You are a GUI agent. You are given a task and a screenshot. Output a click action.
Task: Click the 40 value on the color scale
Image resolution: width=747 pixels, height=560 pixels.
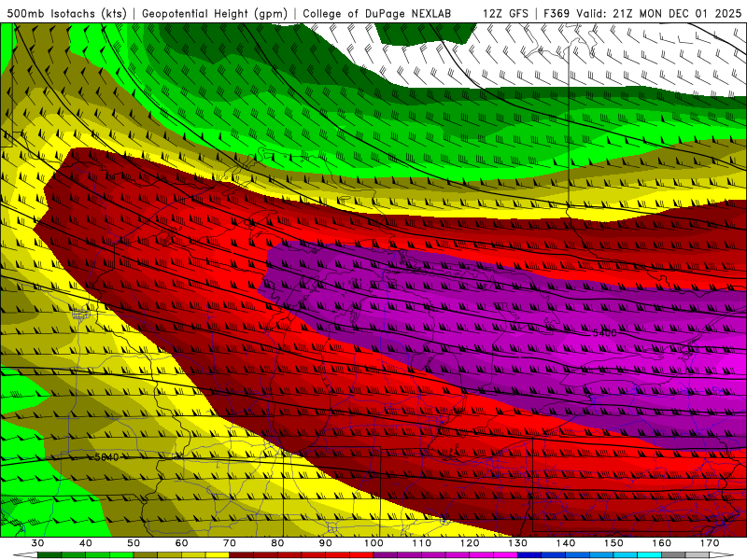click(85, 543)
